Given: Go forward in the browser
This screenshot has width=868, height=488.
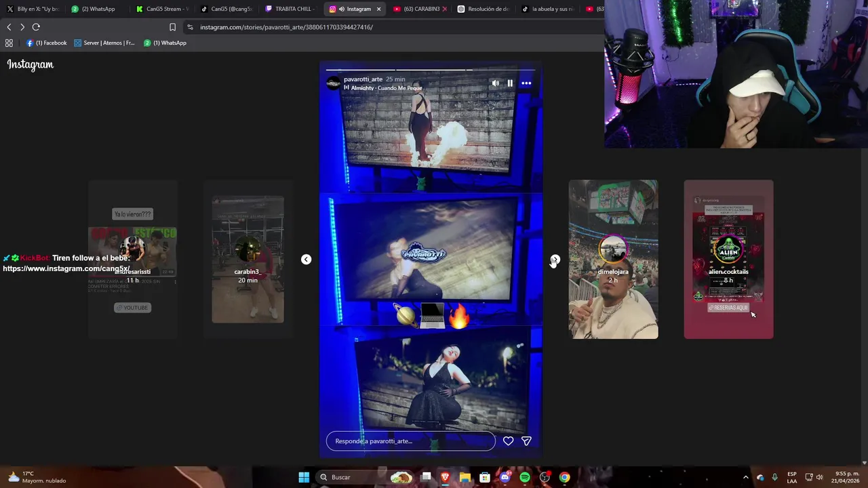Looking at the screenshot, I should tap(22, 27).
